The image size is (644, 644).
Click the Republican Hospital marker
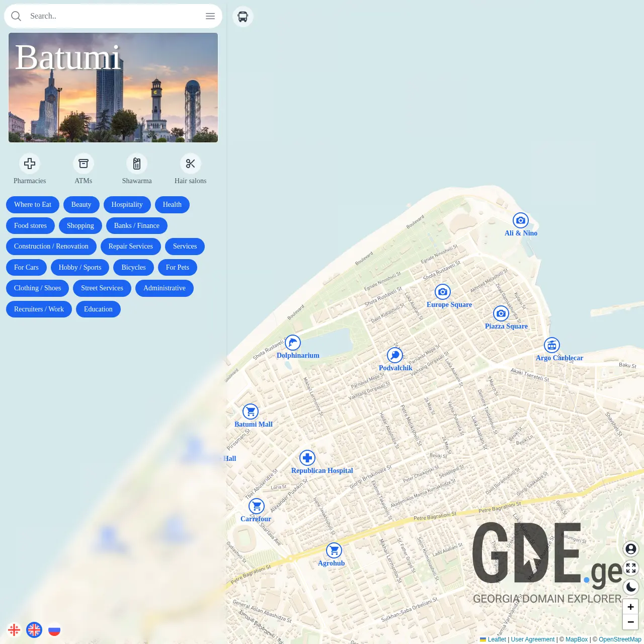307,458
